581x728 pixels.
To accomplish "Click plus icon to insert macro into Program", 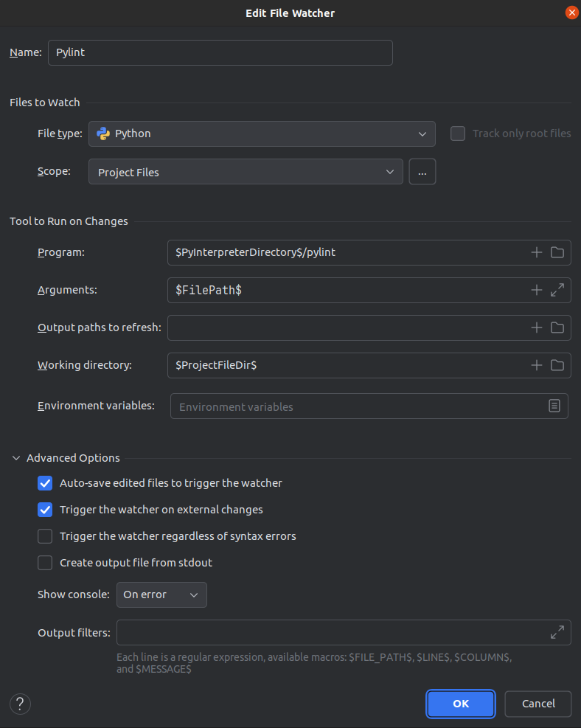I will pos(536,252).
